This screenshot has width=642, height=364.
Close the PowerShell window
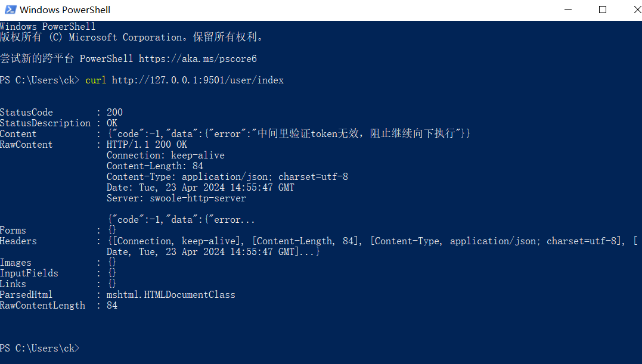coord(637,10)
